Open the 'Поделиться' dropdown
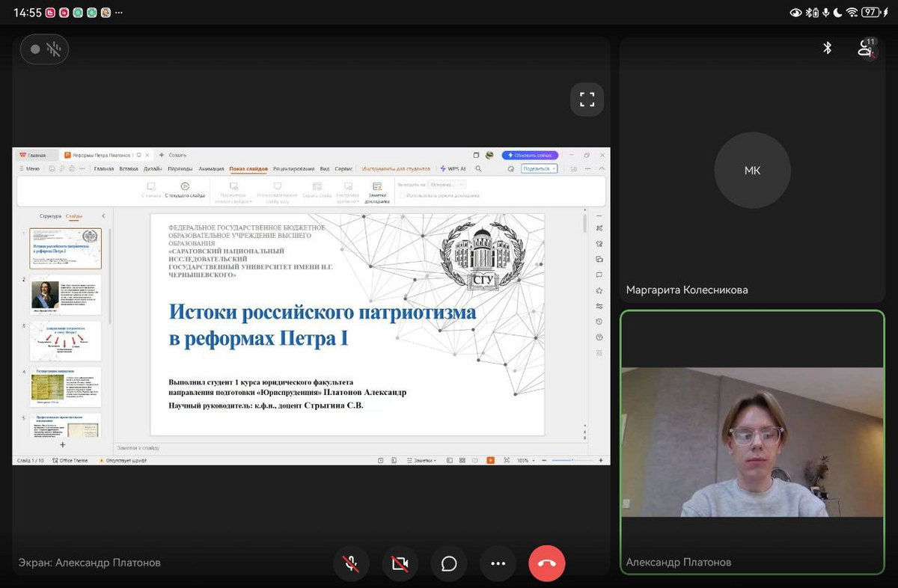This screenshot has width=898, height=588. point(540,169)
